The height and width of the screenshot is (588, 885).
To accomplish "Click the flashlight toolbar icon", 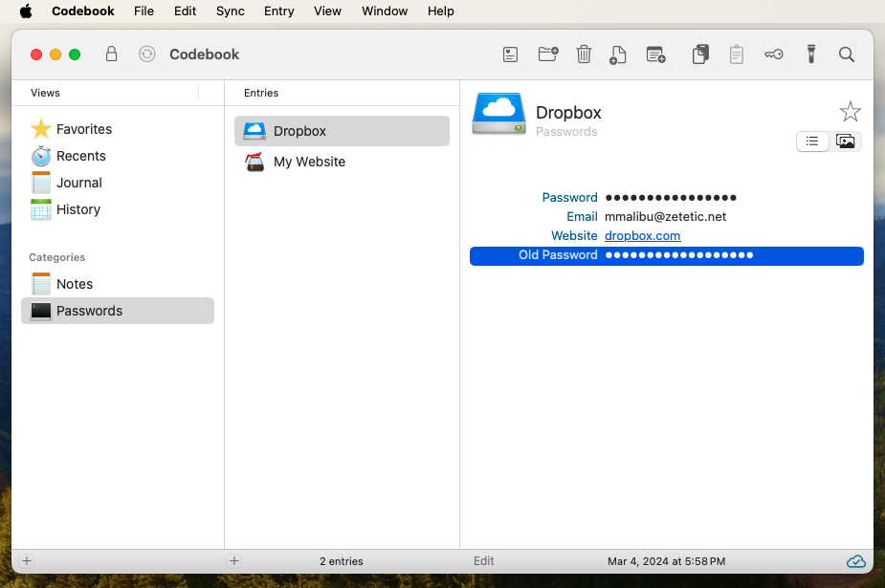I will click(x=811, y=54).
